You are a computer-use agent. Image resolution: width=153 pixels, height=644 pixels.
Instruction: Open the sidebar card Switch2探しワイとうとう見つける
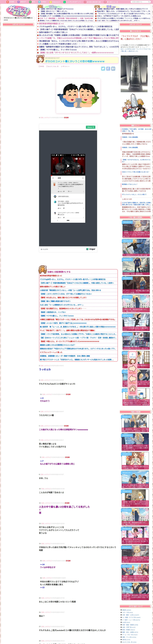click(136, 341)
